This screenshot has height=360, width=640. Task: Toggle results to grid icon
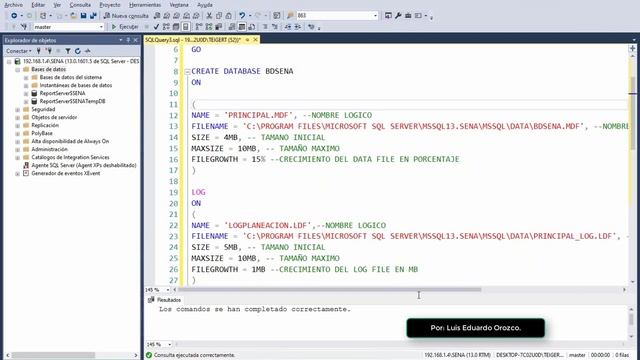click(242, 27)
